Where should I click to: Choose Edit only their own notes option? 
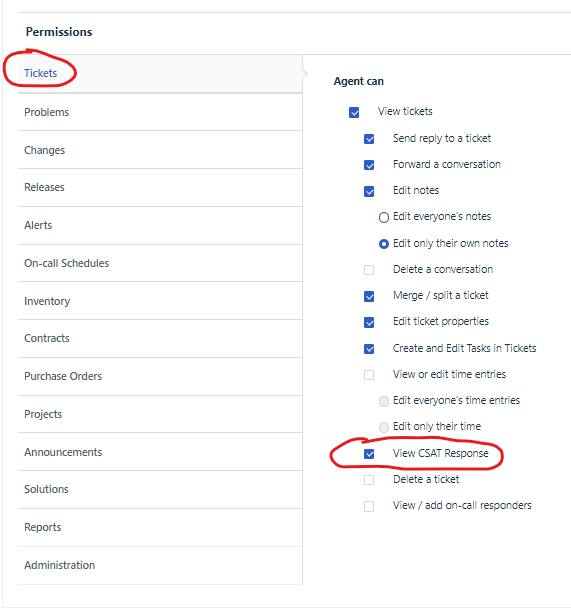(384, 244)
